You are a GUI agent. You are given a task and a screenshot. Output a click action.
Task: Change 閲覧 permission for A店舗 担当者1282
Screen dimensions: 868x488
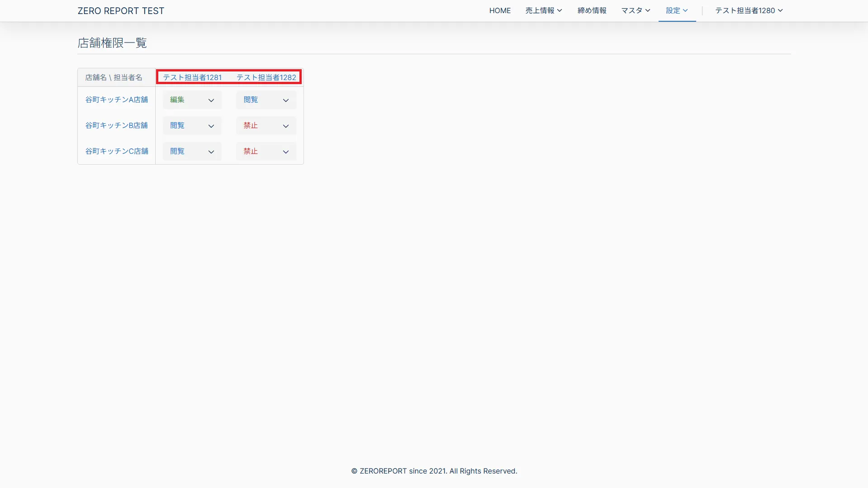tap(266, 100)
